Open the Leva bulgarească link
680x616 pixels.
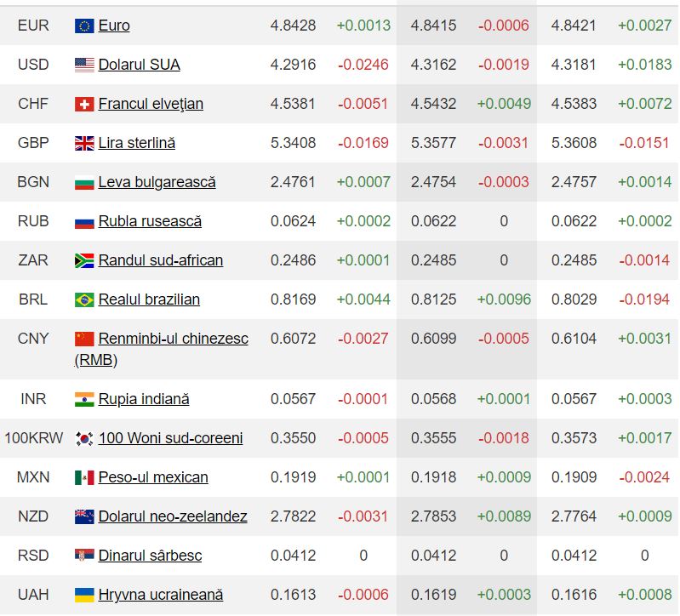157,182
